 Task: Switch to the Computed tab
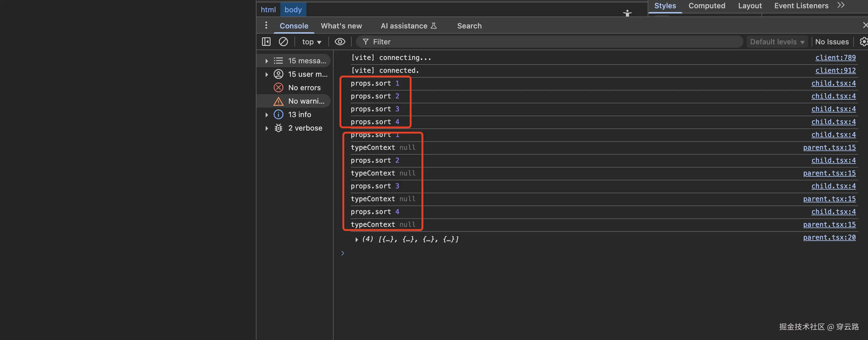[707, 6]
